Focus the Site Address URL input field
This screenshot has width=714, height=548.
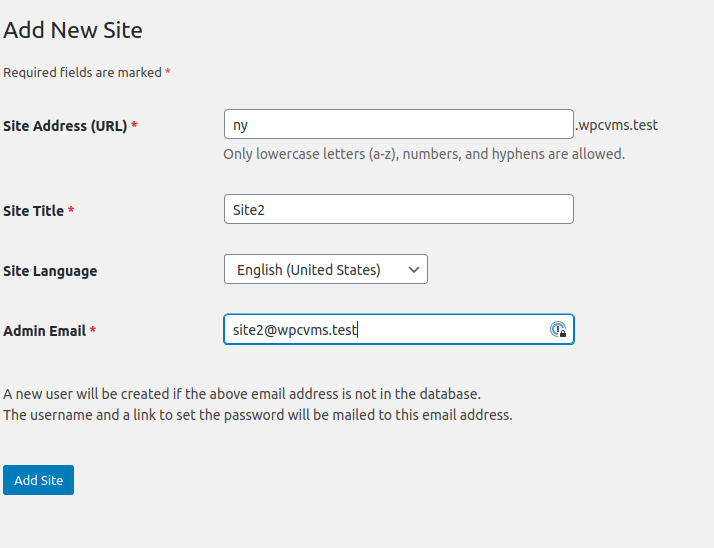click(x=398, y=125)
